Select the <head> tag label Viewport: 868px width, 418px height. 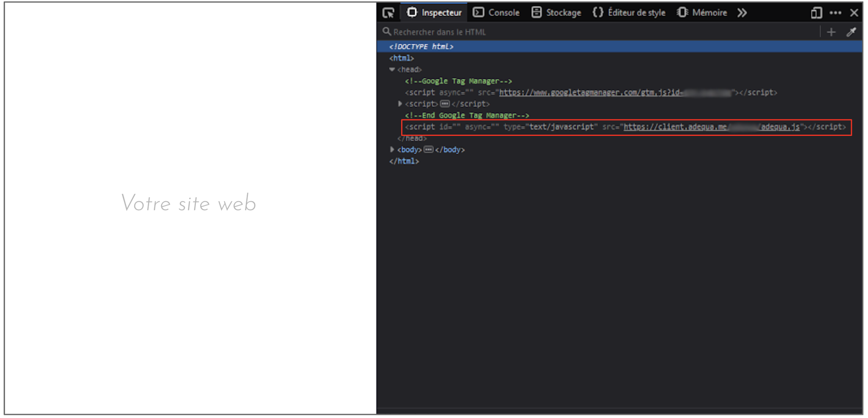click(409, 70)
